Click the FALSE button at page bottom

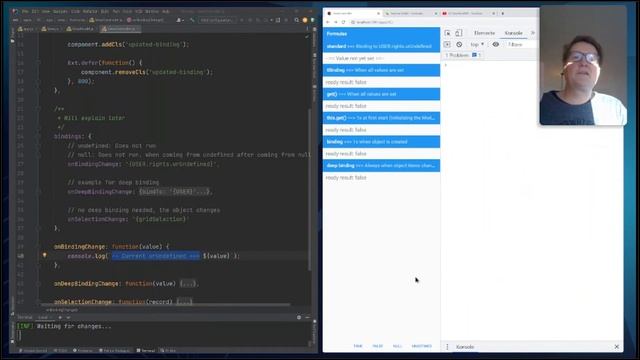pyautogui.click(x=378, y=346)
